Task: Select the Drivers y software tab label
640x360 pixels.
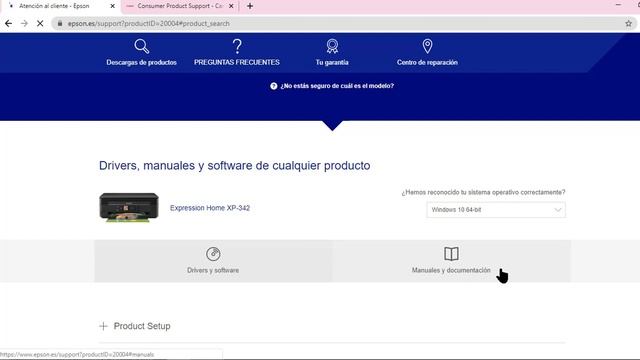Action: (x=213, y=270)
